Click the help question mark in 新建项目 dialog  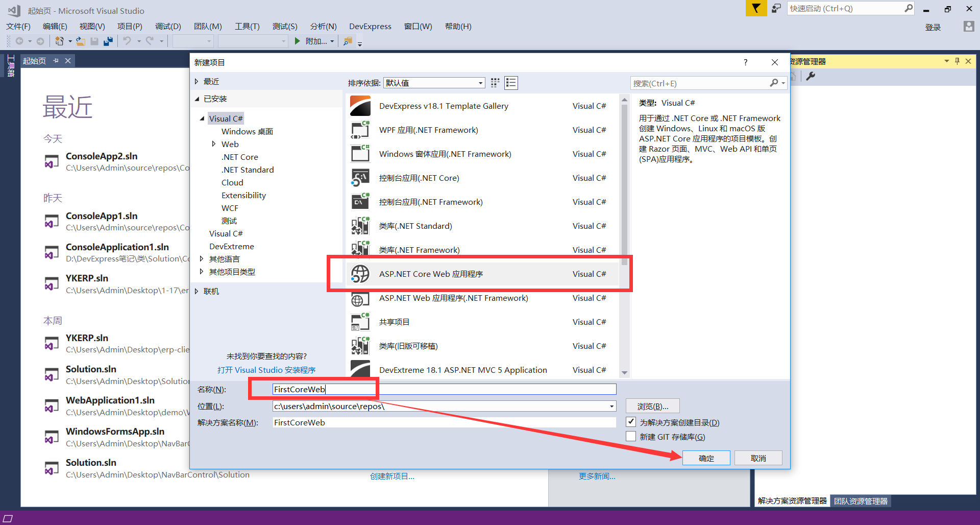[x=745, y=62]
